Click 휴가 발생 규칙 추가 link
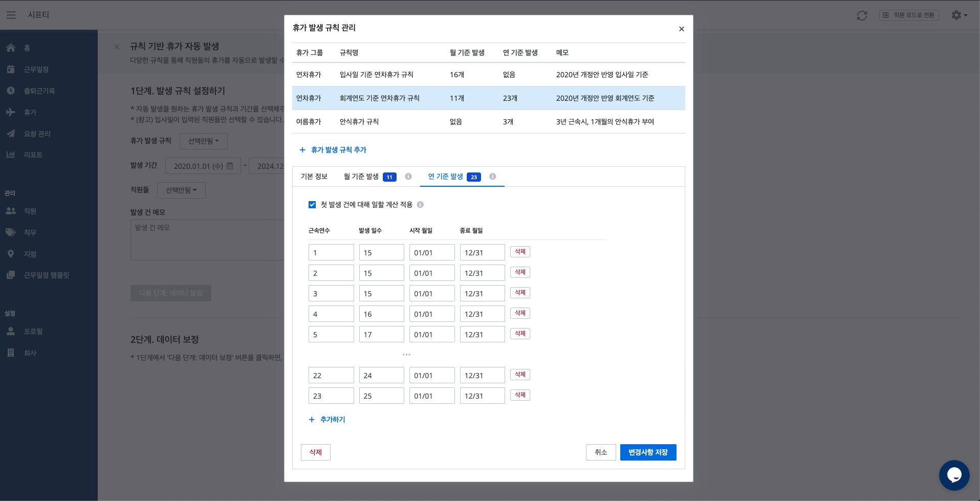Viewport: 980px width, 501px height. (333, 150)
